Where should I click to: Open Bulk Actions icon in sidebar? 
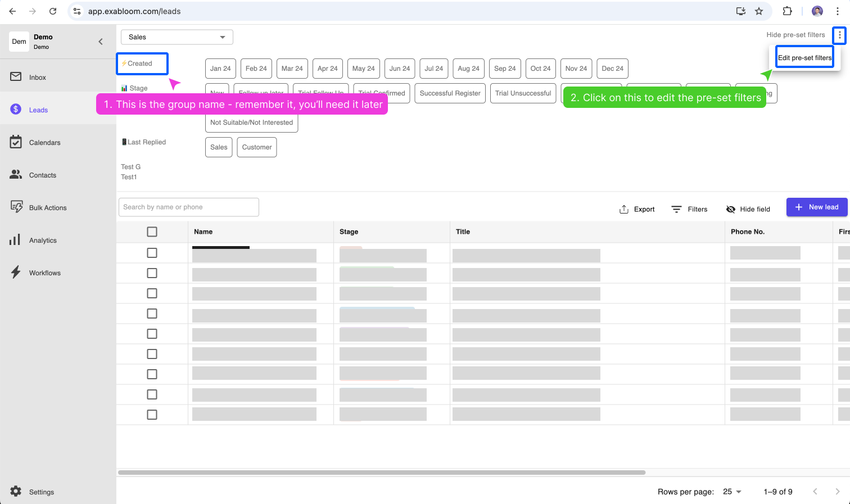pos(16,207)
